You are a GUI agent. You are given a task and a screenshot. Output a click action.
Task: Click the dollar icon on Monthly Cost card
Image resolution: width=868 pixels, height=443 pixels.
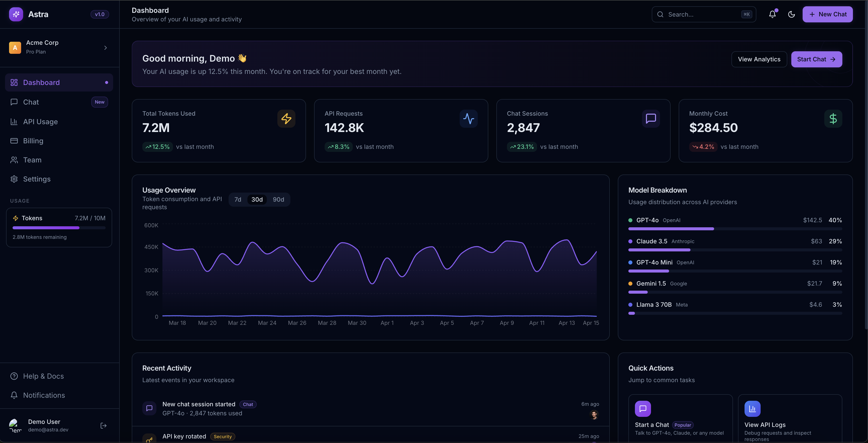(833, 119)
